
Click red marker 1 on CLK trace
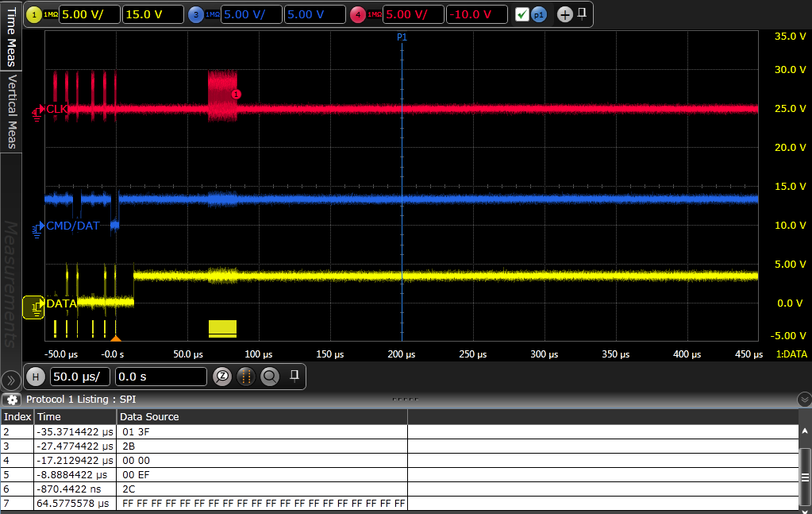237,95
